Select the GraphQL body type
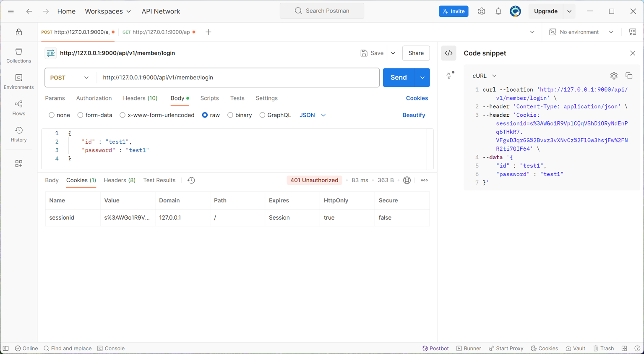The width and height of the screenshot is (644, 354). pos(262,115)
